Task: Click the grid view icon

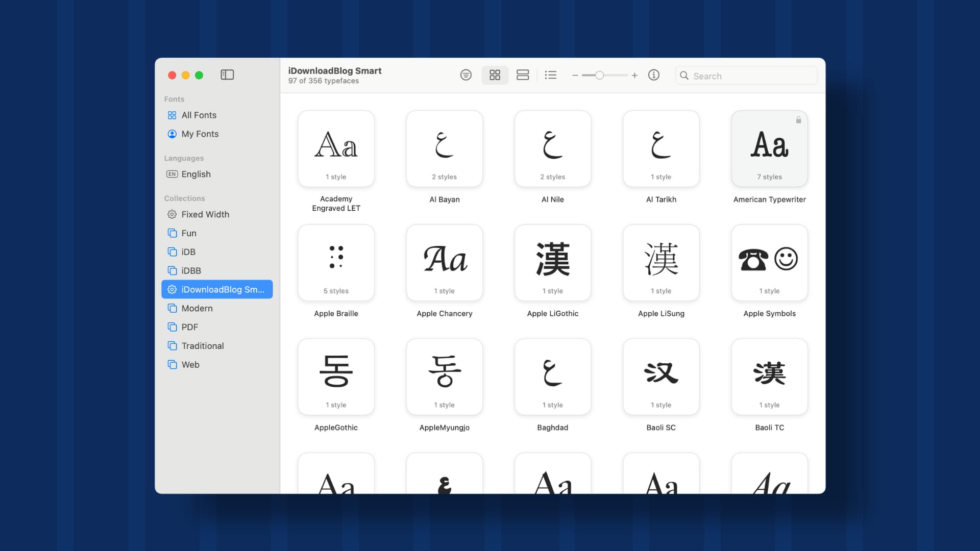Action: click(495, 74)
